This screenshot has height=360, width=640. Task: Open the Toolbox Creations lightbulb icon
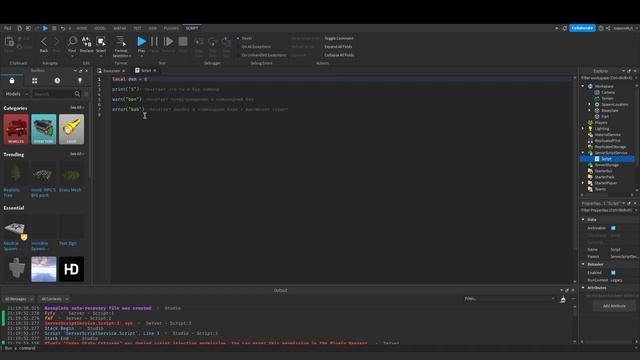tap(80, 81)
